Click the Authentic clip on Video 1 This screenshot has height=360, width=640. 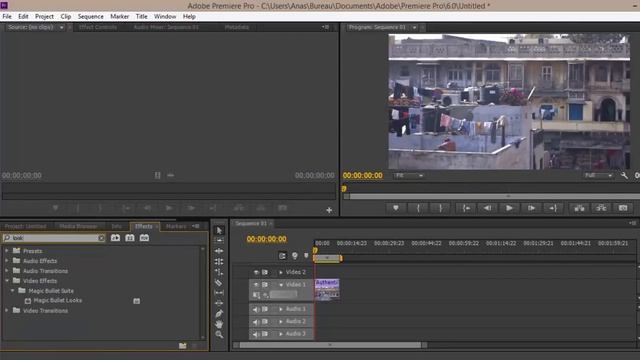point(327,289)
